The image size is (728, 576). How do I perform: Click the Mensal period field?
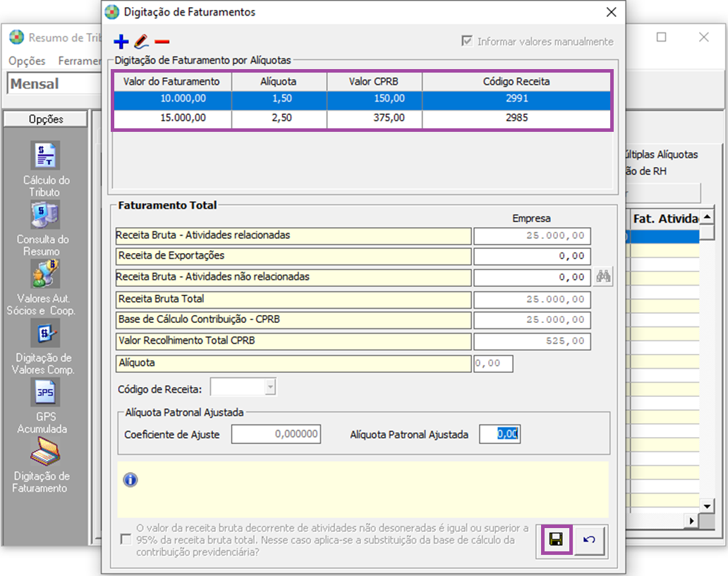coord(55,84)
